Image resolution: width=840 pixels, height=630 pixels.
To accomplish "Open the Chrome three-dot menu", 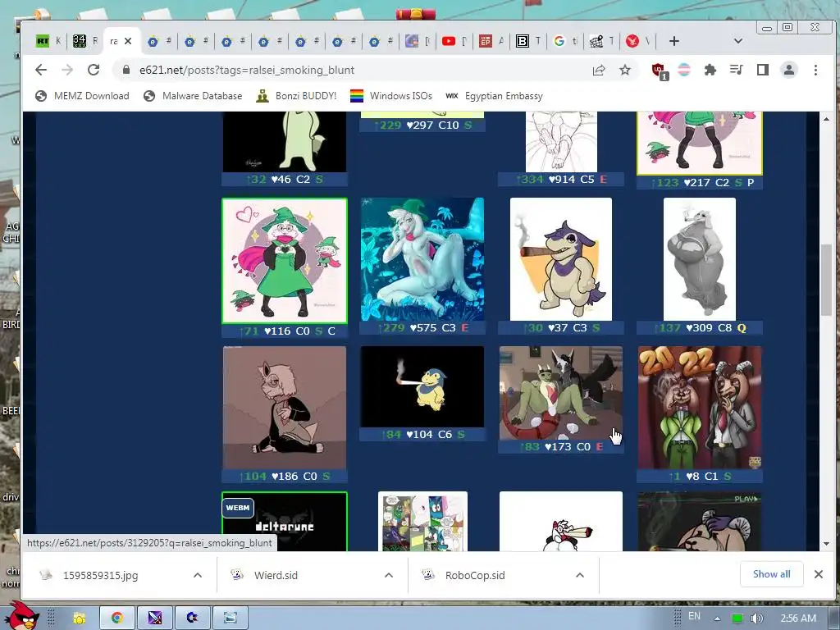I will 815,71.
